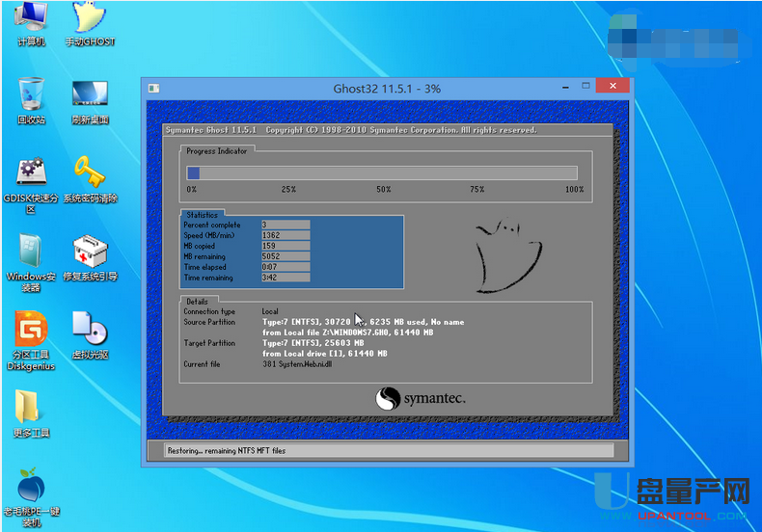Close the Ghost32 11.5.1 window
762x532 pixels.
point(611,88)
